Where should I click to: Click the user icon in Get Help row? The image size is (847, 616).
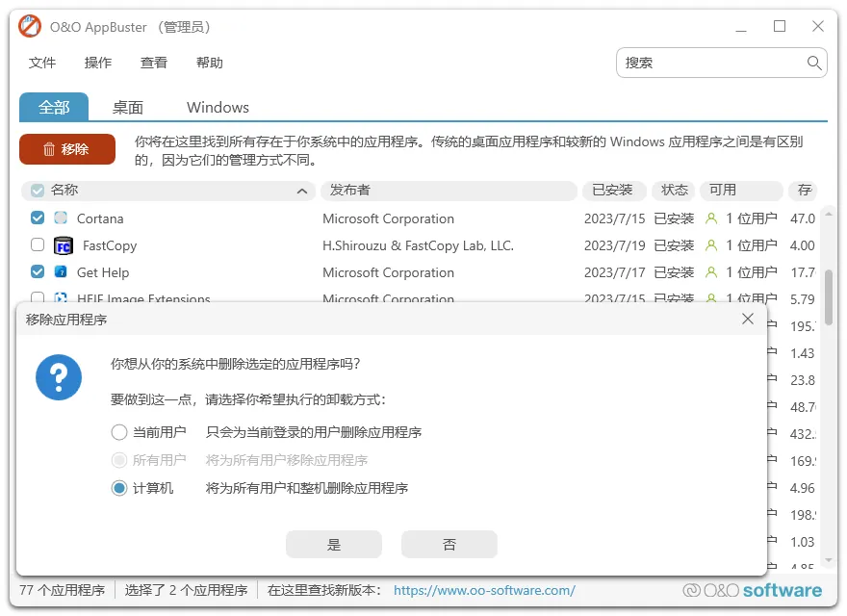coord(711,272)
